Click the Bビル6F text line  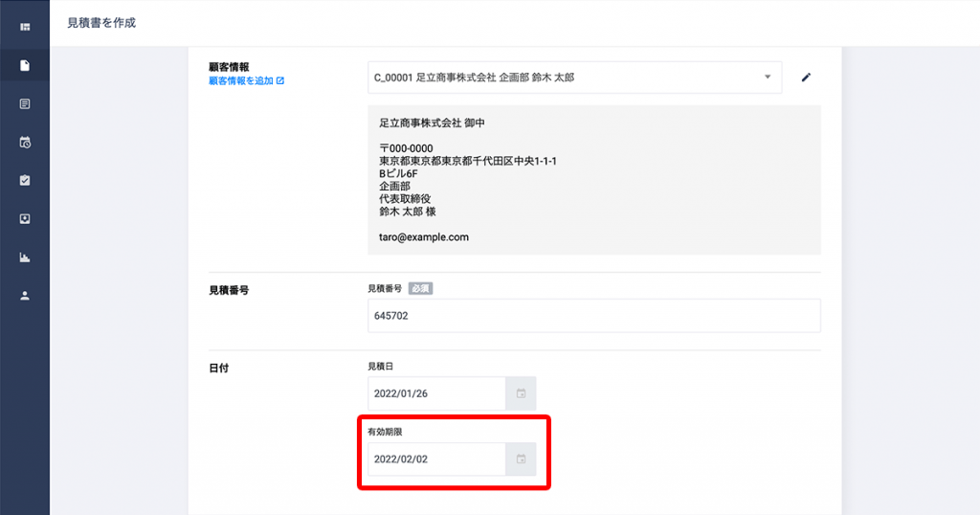[398, 174]
